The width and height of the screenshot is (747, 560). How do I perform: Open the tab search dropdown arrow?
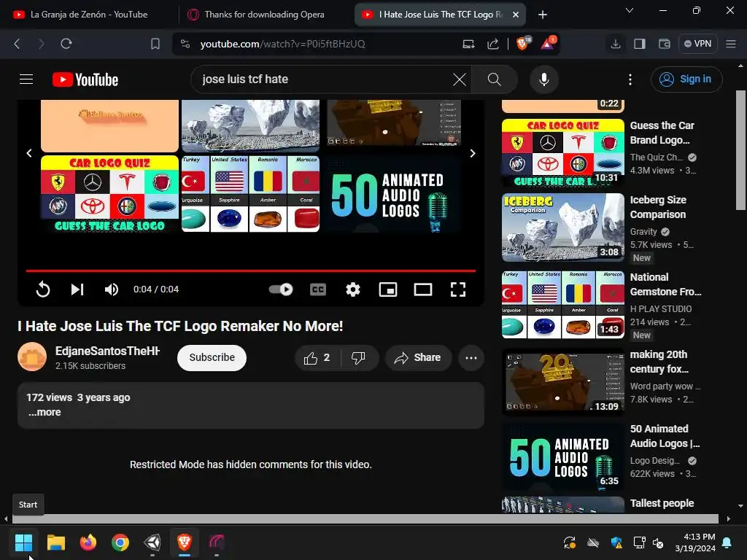pyautogui.click(x=630, y=10)
